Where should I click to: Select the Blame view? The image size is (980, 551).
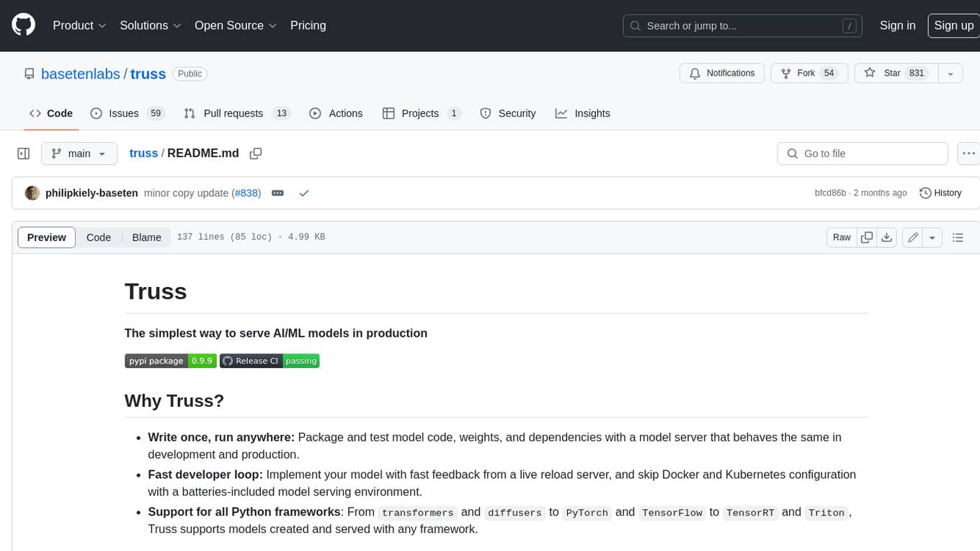coord(146,237)
